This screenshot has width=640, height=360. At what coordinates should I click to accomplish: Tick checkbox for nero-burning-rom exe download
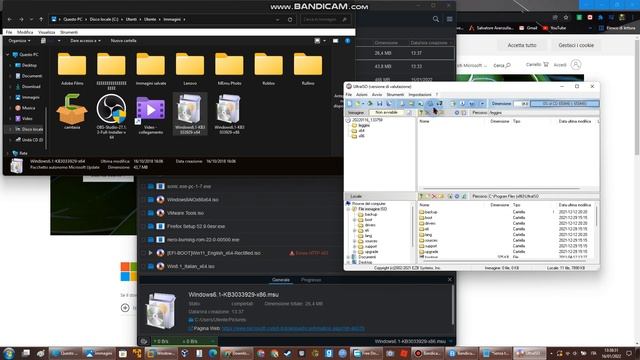click(143, 240)
